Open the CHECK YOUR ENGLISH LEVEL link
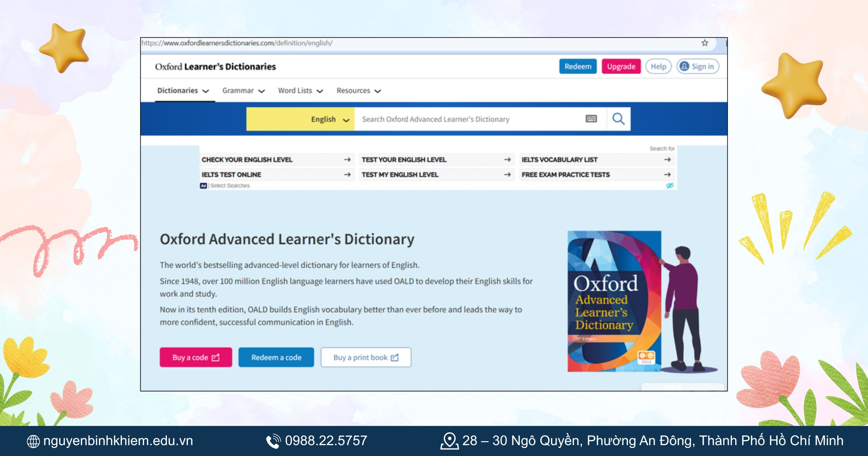Screen dimensions: 868x456 pyautogui.click(x=247, y=160)
